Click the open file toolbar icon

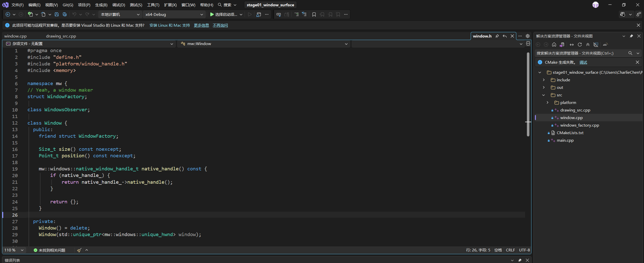tap(44, 14)
